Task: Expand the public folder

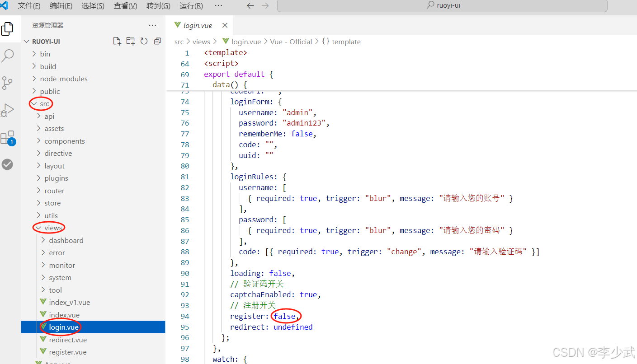Action: pos(93,91)
